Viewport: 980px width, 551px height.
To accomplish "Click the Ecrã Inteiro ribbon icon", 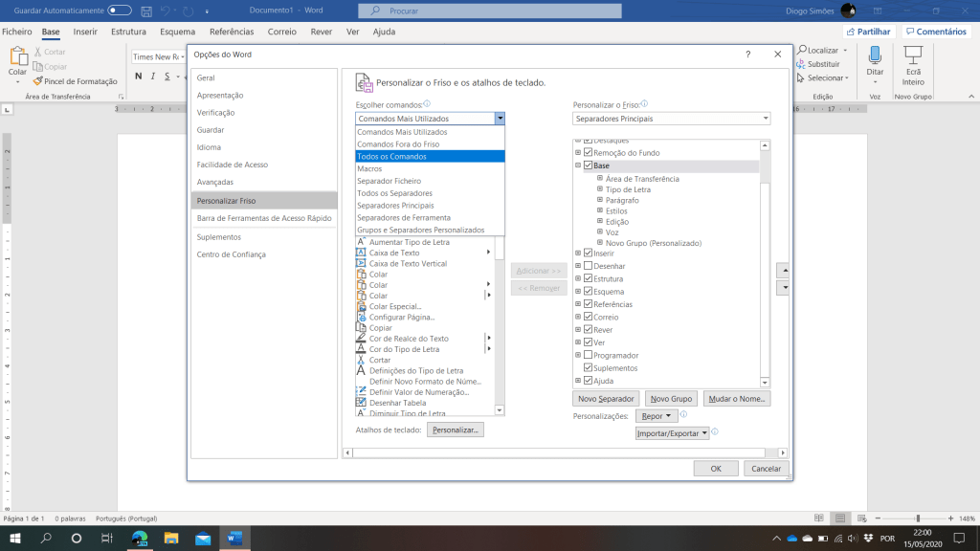I will (x=913, y=55).
